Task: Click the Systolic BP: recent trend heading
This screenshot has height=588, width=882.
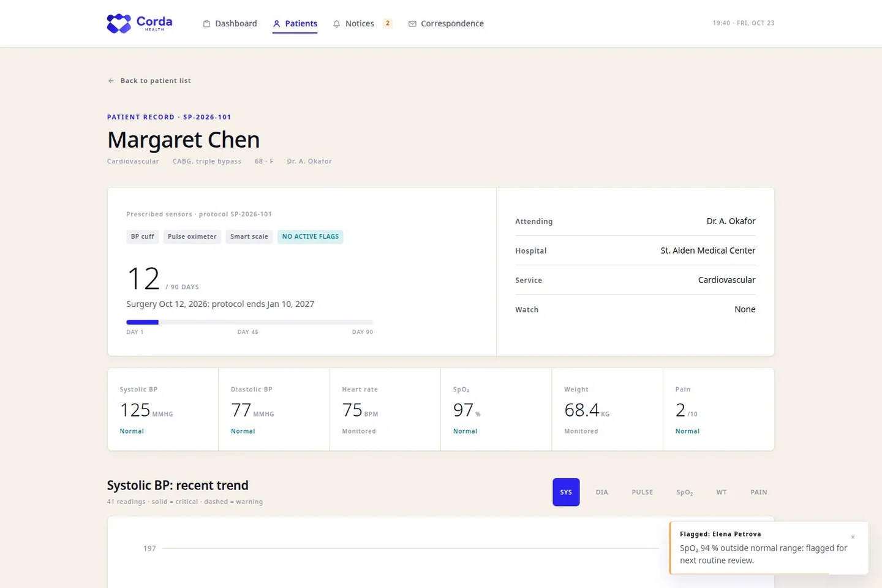Action: pos(178,486)
